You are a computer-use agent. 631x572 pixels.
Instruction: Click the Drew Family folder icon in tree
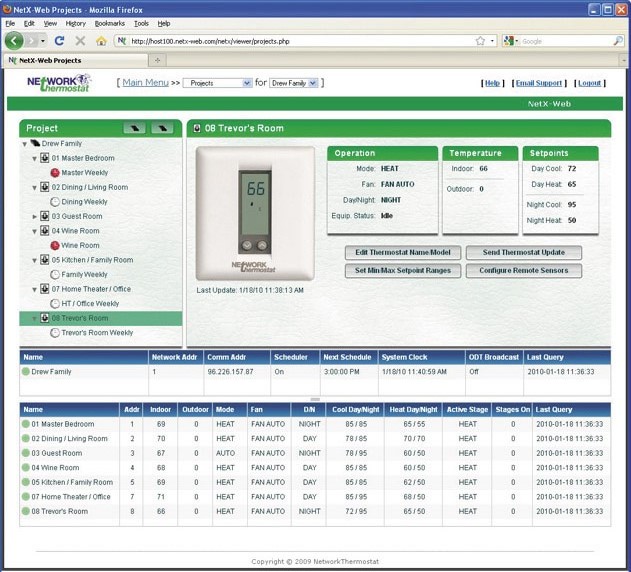coord(35,143)
